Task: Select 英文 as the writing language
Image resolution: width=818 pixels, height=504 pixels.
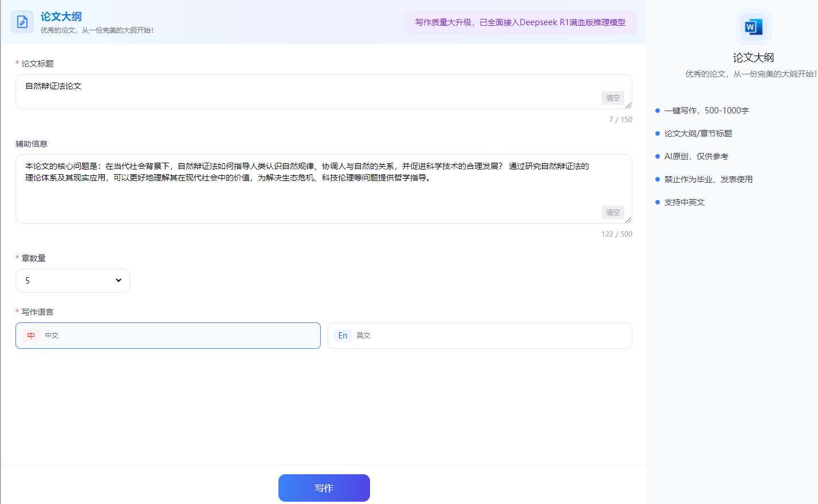Action: point(479,336)
